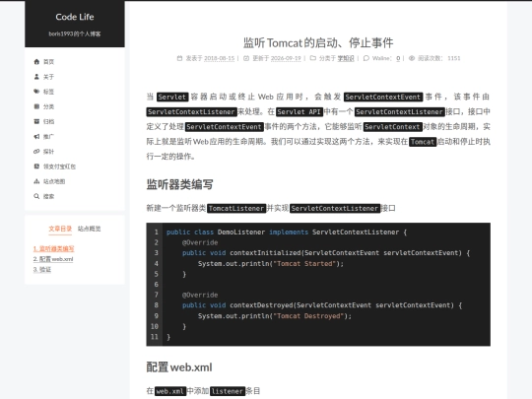Click the calendar-check icon before 更新于
The height and width of the screenshot is (399, 532).
[x=246, y=58]
